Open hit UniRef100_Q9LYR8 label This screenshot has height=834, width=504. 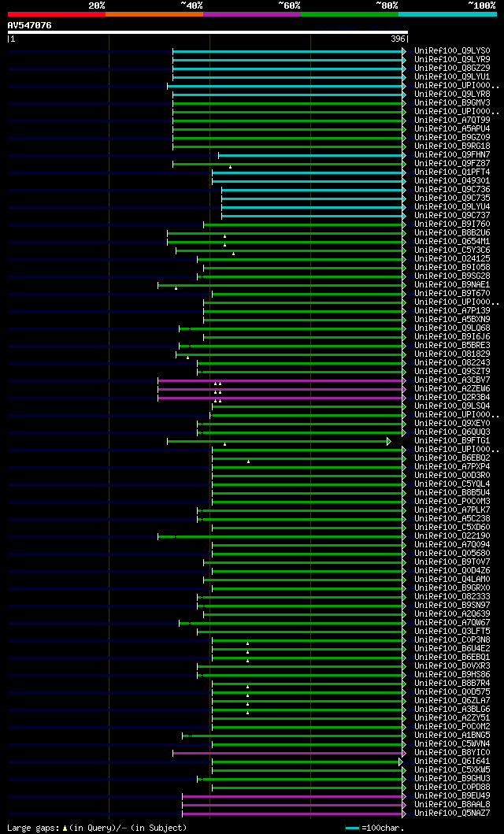(453, 95)
